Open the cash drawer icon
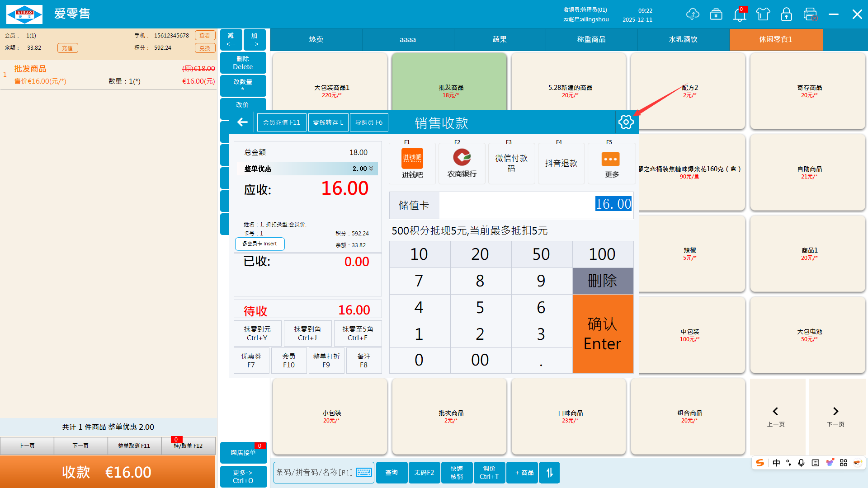Image resolution: width=868 pixels, height=488 pixels. click(x=716, y=14)
